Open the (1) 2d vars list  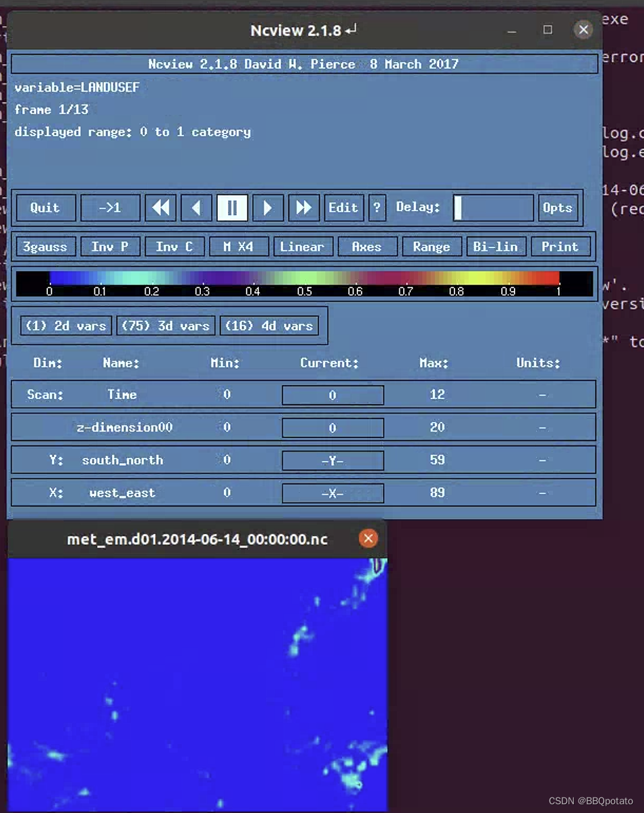[65, 326]
